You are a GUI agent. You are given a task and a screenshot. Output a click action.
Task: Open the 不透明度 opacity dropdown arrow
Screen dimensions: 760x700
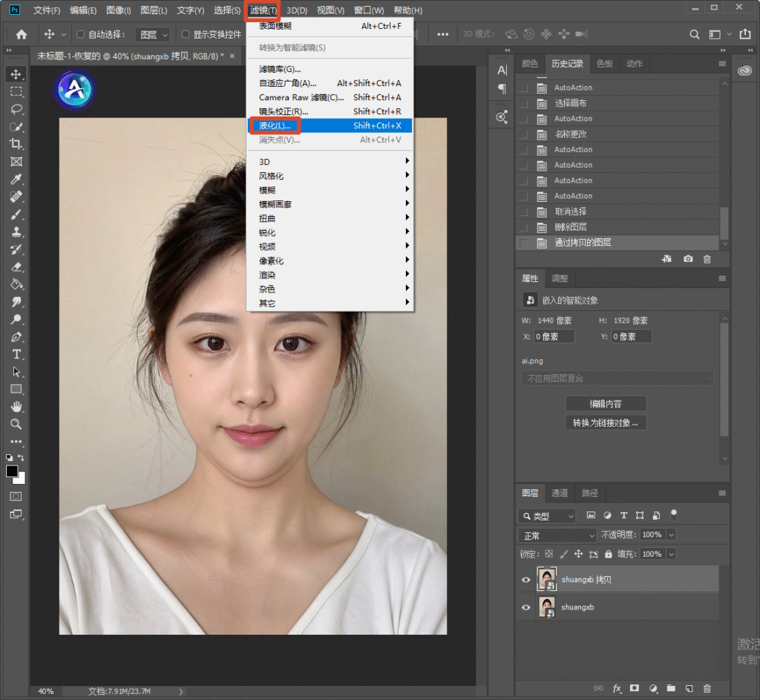tap(671, 534)
